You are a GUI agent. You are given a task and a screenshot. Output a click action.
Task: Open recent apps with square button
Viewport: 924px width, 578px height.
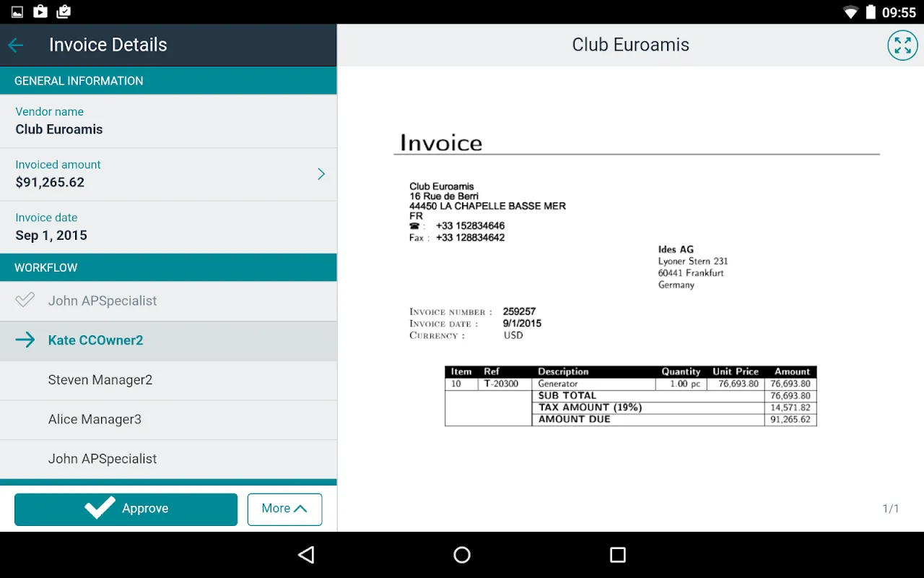pyautogui.click(x=617, y=555)
